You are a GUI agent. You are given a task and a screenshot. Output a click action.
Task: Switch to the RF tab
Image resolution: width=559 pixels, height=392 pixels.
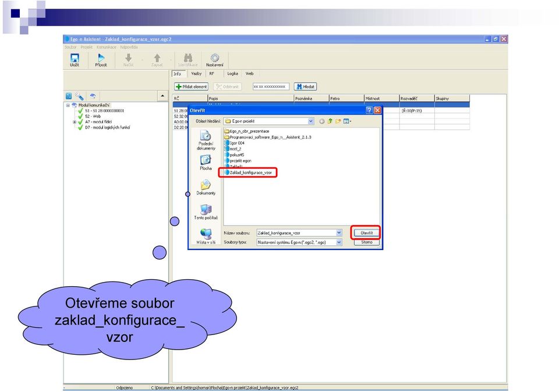point(211,74)
